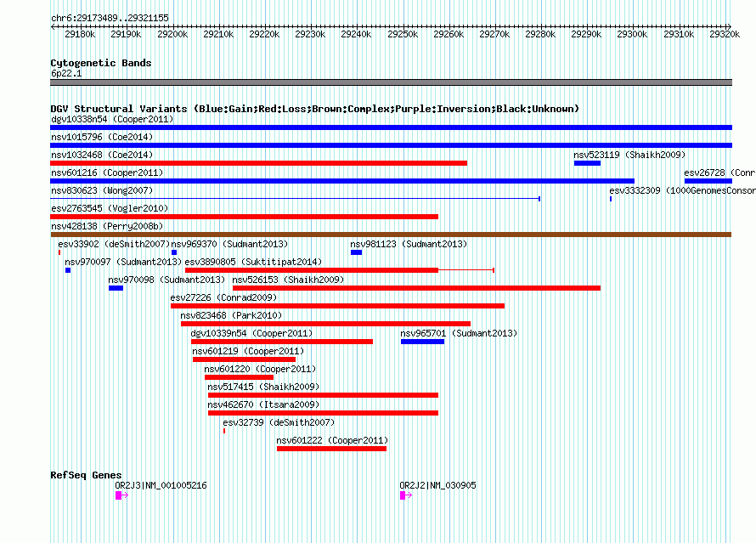Click the 6p22.1 band label
The width and height of the screenshot is (756, 543).
tap(66, 73)
